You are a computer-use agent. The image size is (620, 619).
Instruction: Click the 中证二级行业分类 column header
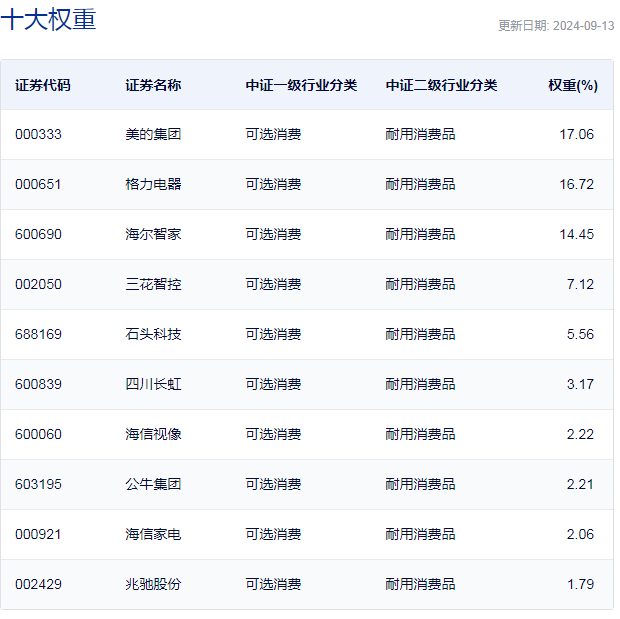(441, 85)
